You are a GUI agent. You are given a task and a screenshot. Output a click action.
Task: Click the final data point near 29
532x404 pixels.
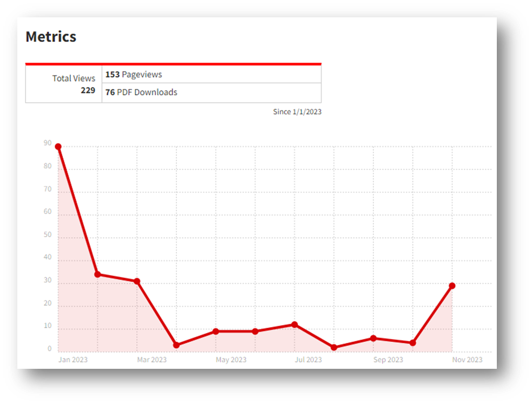[x=452, y=286]
